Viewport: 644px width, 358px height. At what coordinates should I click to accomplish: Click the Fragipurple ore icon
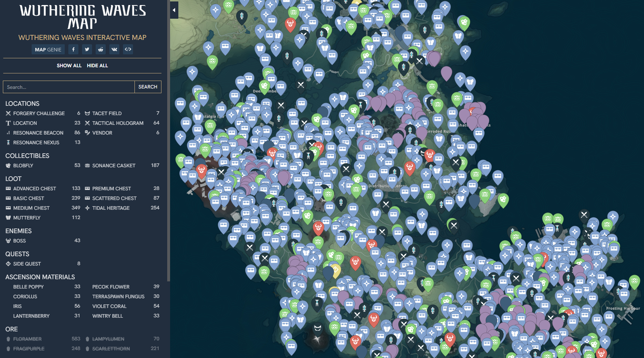tap(8, 349)
